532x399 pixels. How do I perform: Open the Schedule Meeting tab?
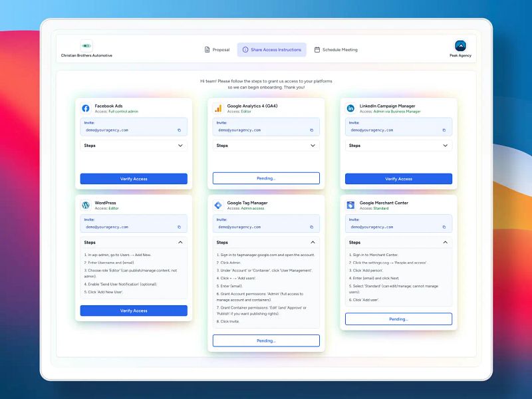click(336, 49)
